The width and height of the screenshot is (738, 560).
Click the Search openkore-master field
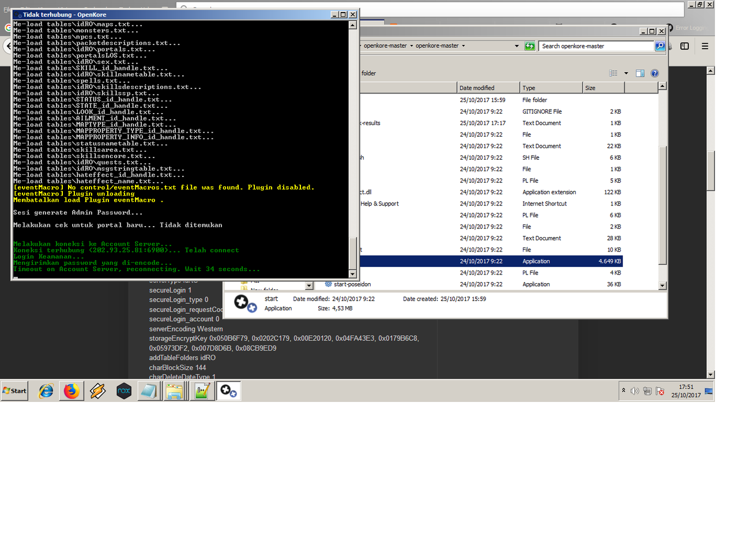[x=597, y=46]
